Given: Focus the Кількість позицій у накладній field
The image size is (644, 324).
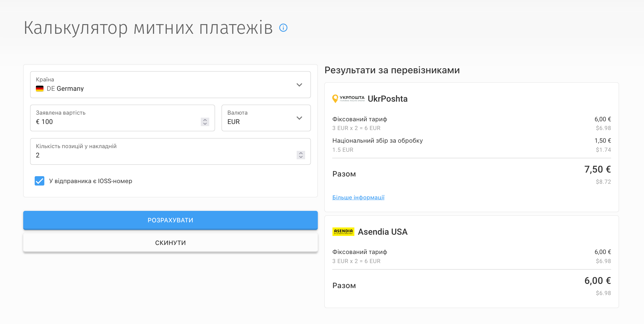Looking at the screenshot, I should point(170,151).
